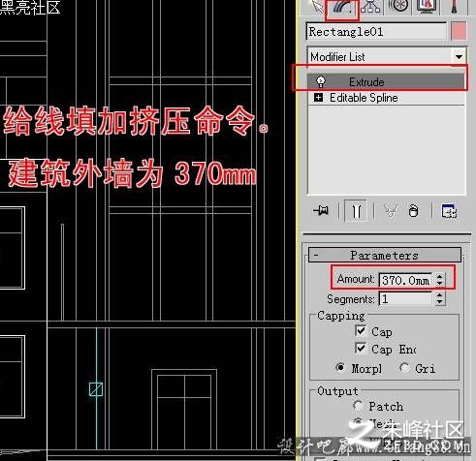Open the Modify panel tab
Viewport: 476px width, 461px height.
[x=342, y=8]
